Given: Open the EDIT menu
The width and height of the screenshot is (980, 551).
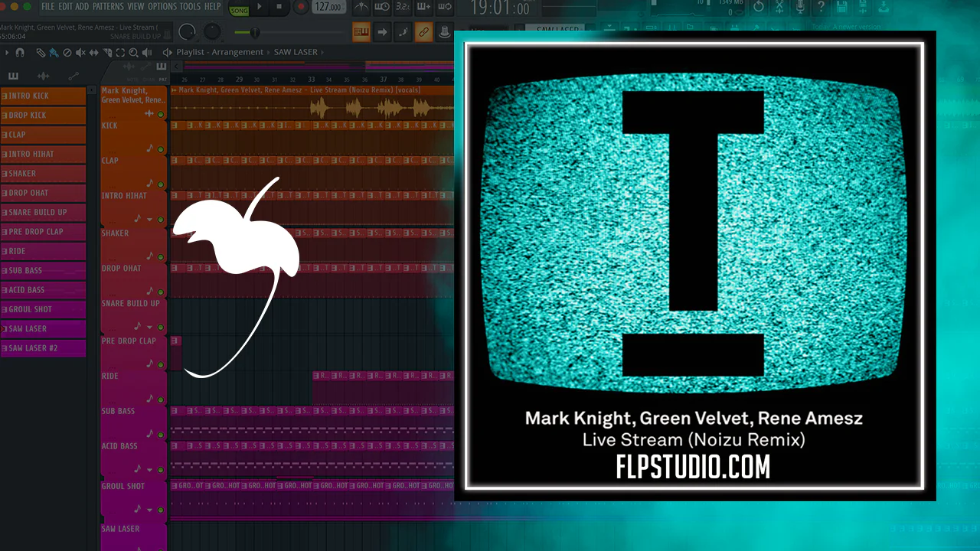Looking at the screenshot, I should [64, 7].
